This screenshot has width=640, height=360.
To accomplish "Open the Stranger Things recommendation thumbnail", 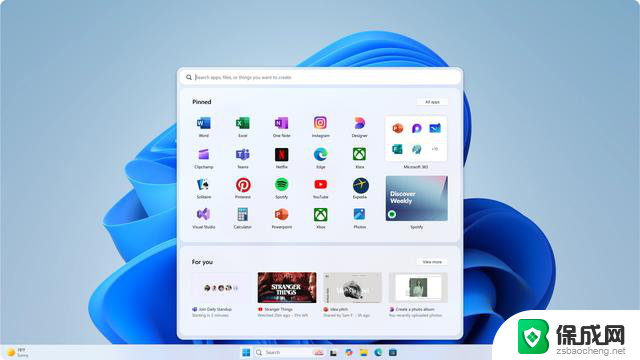I will [287, 287].
